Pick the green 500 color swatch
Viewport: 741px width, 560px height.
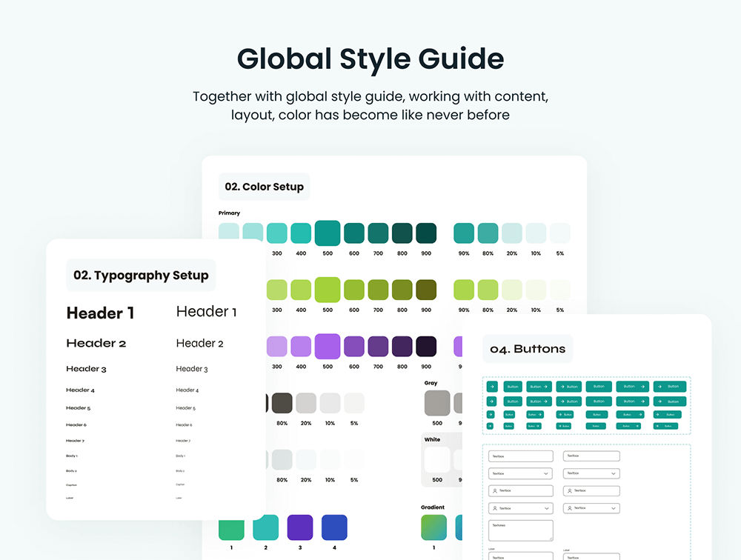coord(328,290)
